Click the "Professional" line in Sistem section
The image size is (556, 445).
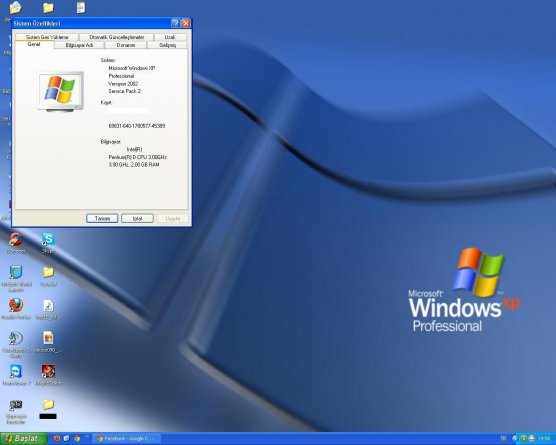pos(121,76)
